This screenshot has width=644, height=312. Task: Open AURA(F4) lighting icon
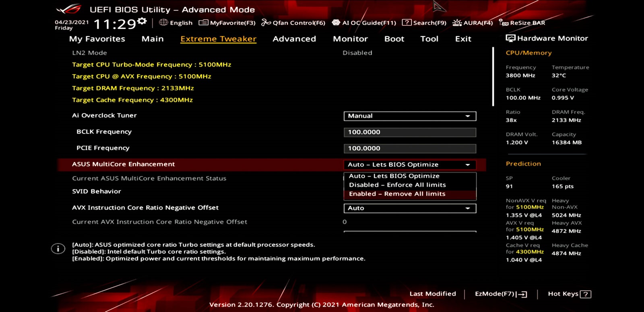(x=457, y=23)
